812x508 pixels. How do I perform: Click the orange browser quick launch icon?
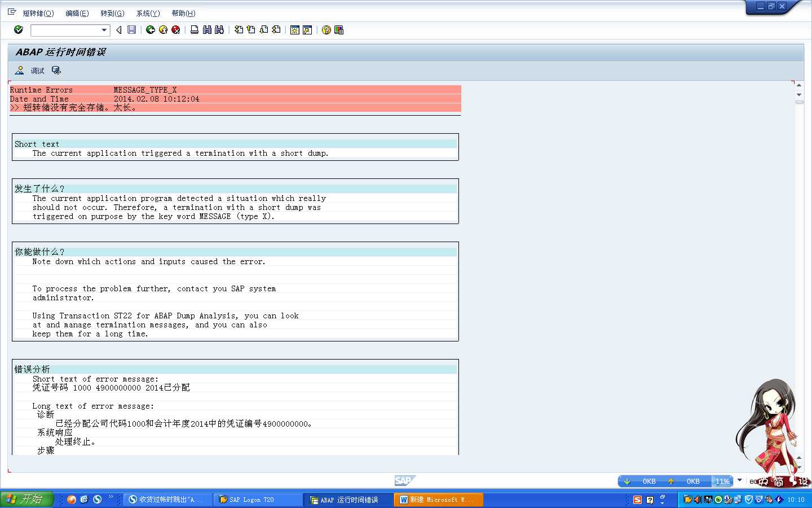coord(72,500)
